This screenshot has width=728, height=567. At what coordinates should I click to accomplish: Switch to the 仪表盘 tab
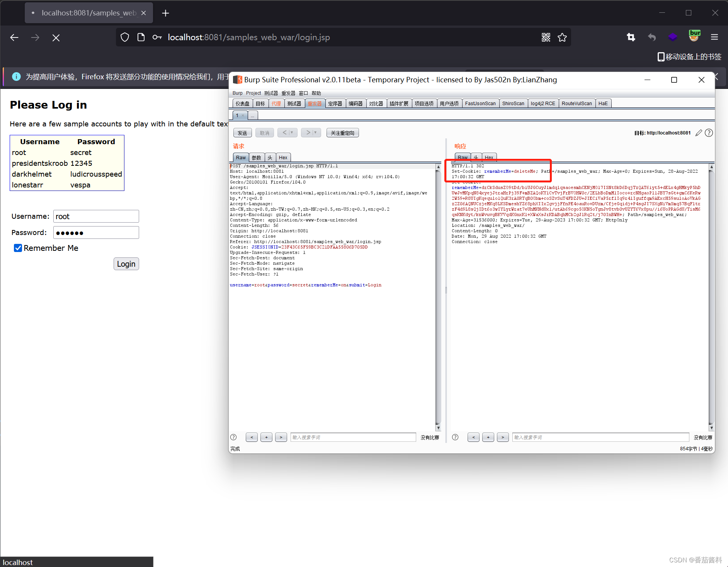[x=243, y=104]
